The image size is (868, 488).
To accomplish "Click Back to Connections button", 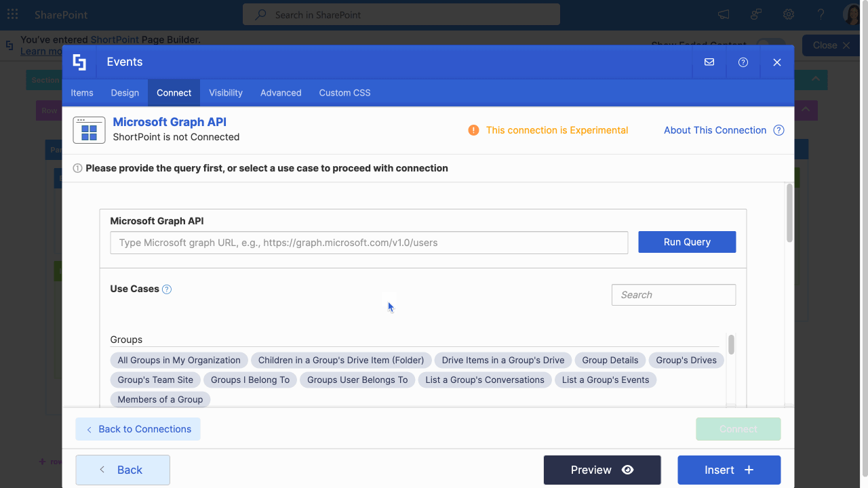I will pyautogui.click(x=138, y=429).
